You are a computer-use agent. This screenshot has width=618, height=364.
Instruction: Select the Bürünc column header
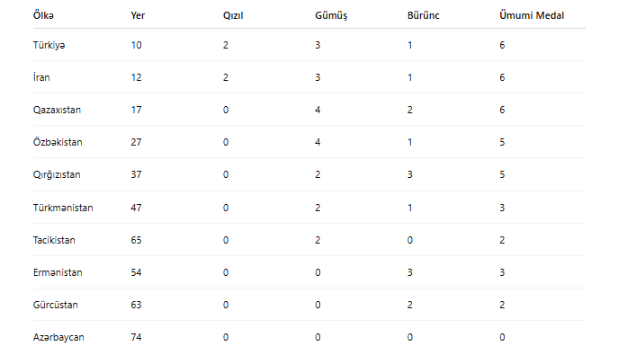pos(424,15)
